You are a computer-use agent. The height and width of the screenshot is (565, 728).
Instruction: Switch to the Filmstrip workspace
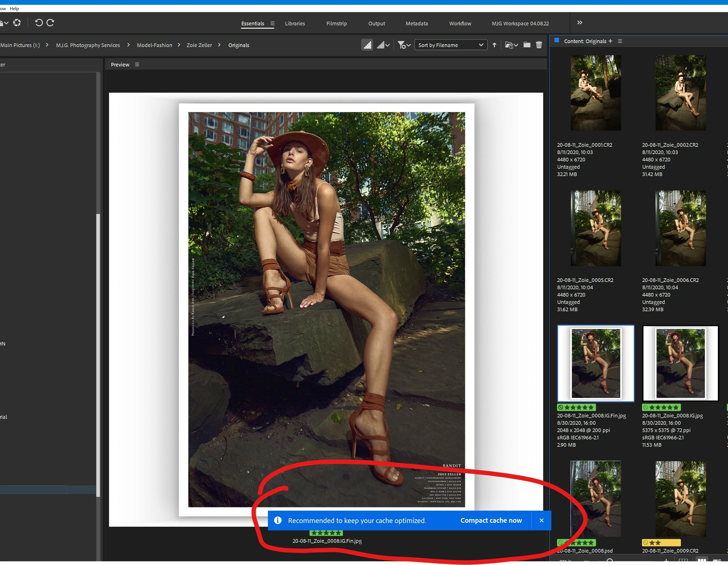pos(336,23)
